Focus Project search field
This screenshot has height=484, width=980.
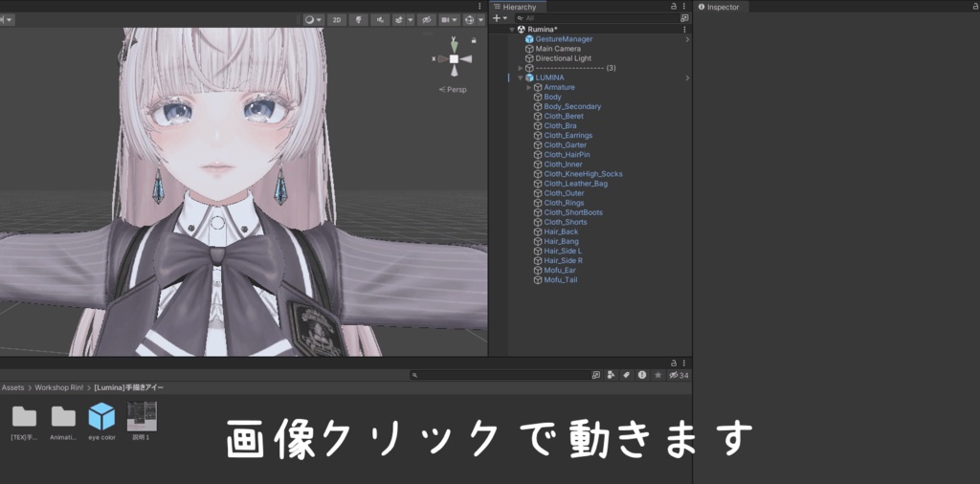pyautogui.click(x=501, y=375)
